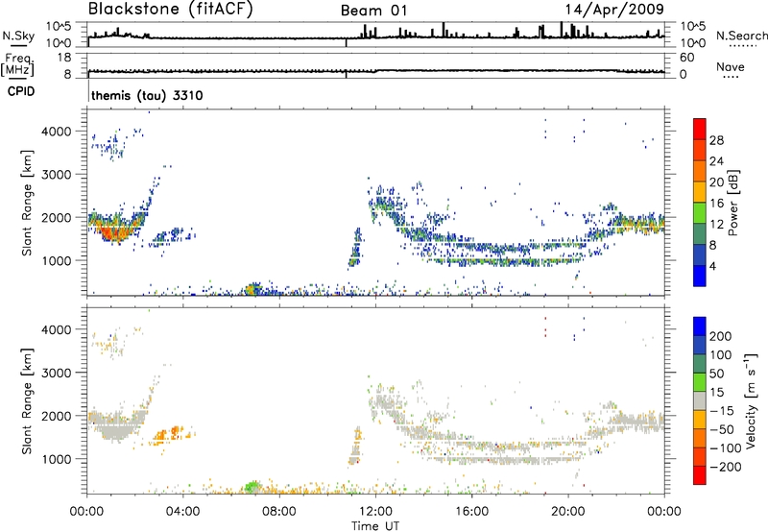Click the orange velocity scatter patch near 03:30 UT

[170, 434]
